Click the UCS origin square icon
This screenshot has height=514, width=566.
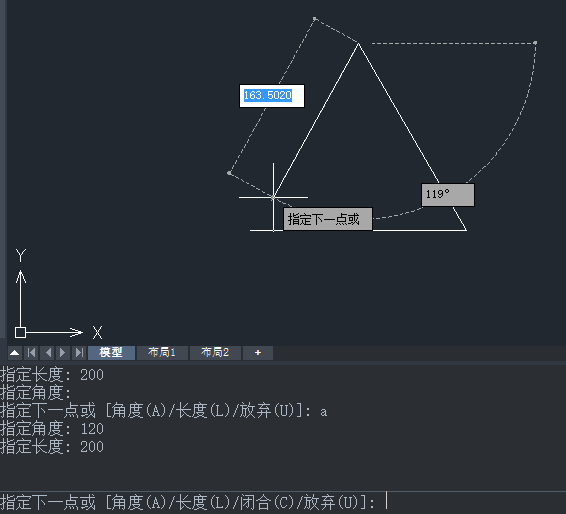(20, 332)
